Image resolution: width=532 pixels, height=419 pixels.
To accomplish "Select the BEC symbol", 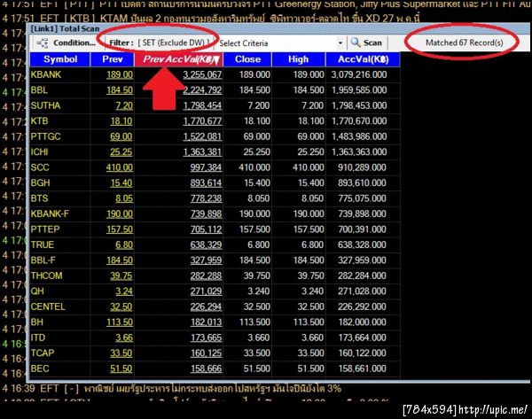I will (40, 369).
